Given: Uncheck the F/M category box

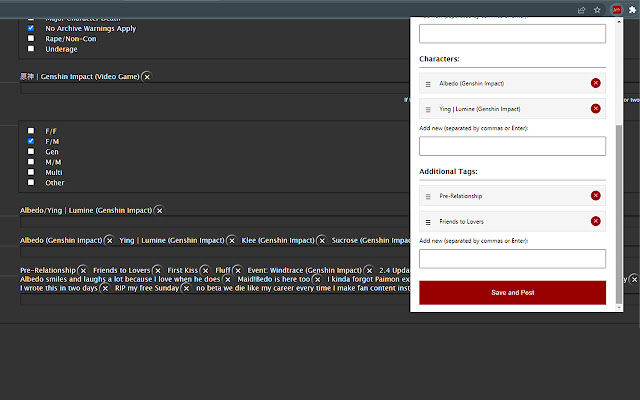Looking at the screenshot, I should point(31,141).
